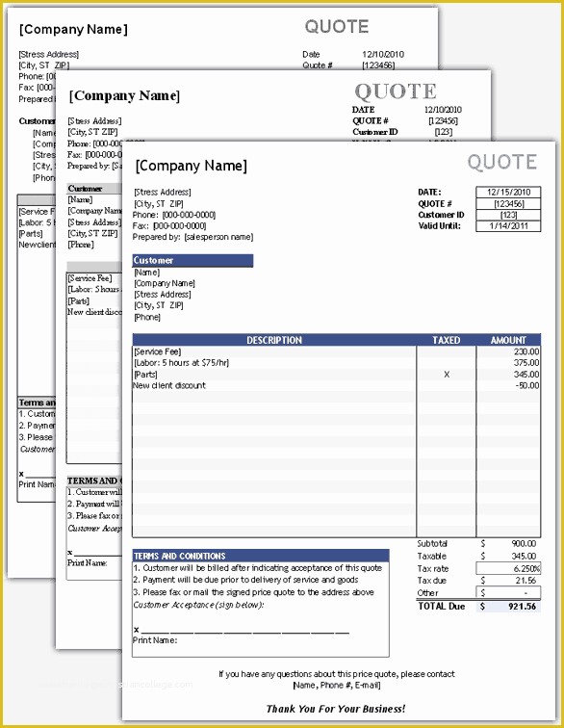Click Customer Acceptance (sign below): on front sheet
This screenshot has height=728, width=564.
pyautogui.click(x=198, y=606)
